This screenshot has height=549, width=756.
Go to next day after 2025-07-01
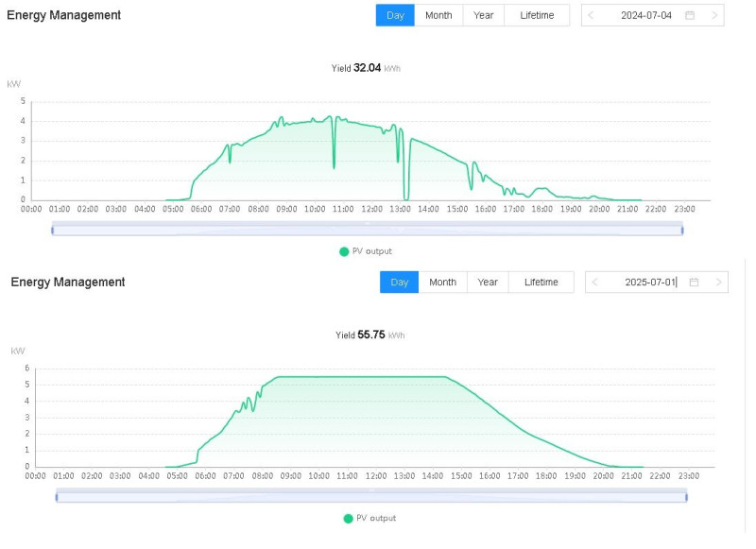[718, 282]
